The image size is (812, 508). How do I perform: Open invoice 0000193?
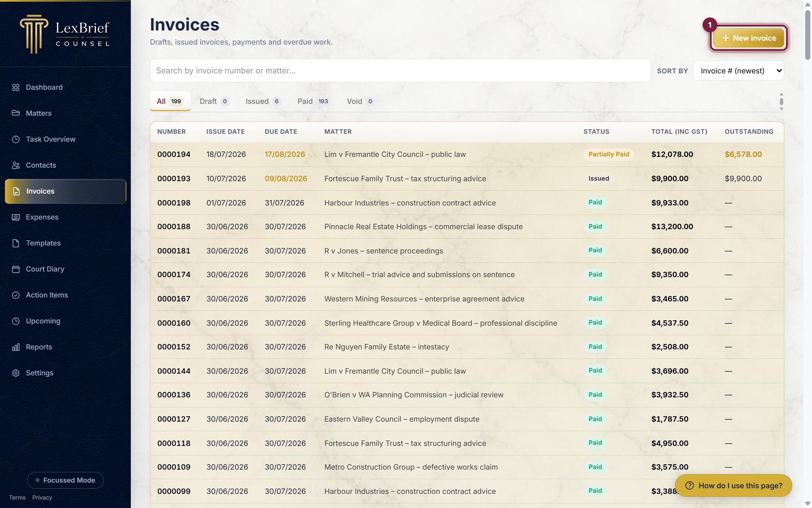tap(467, 179)
